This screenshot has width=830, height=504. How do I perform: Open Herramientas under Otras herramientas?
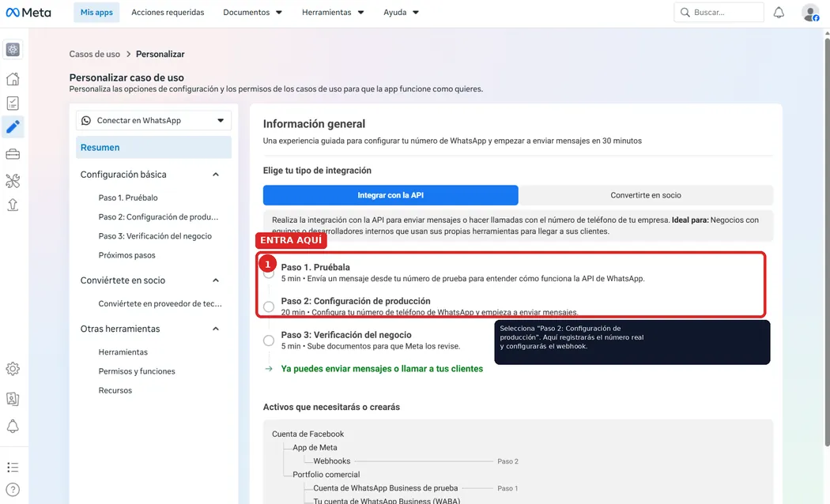[123, 352]
